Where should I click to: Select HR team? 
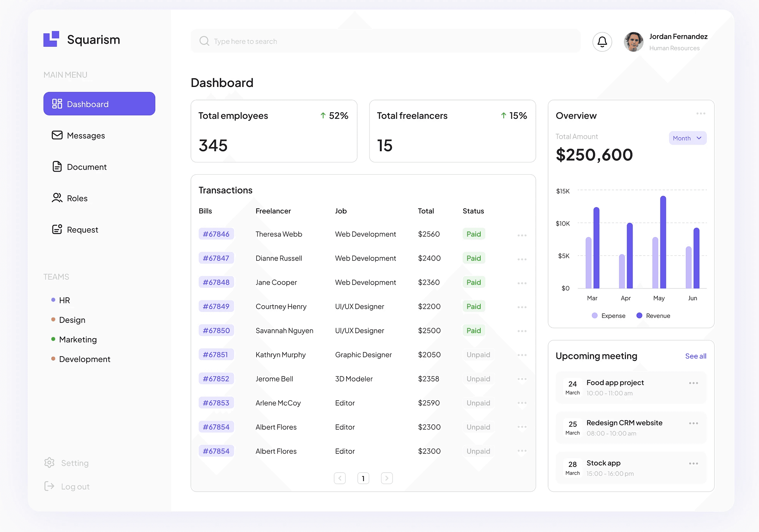click(64, 300)
